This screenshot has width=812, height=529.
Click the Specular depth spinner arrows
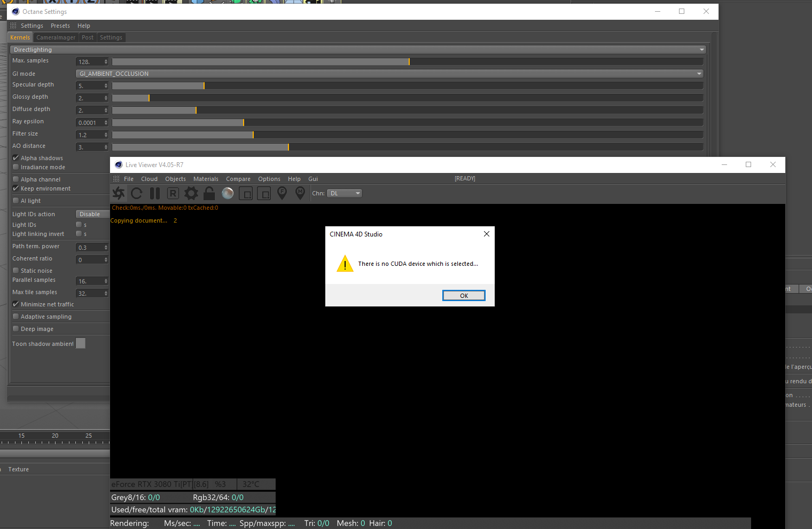[106, 86]
